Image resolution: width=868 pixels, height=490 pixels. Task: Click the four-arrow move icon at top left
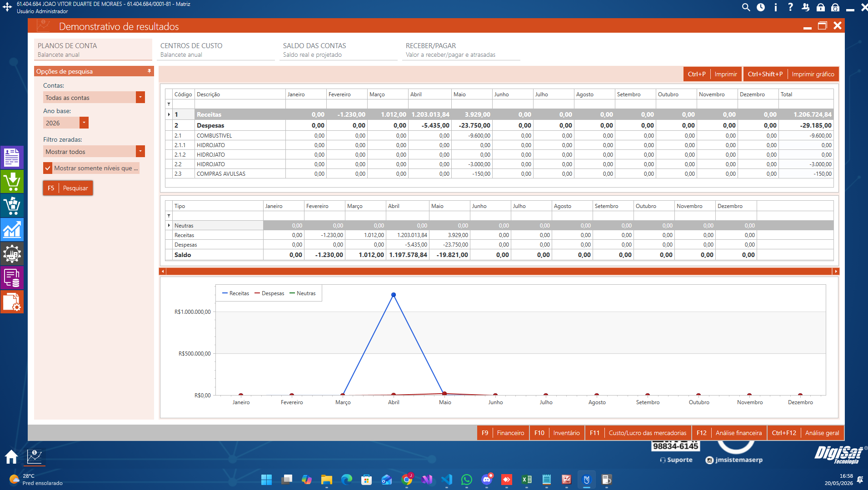(x=7, y=7)
